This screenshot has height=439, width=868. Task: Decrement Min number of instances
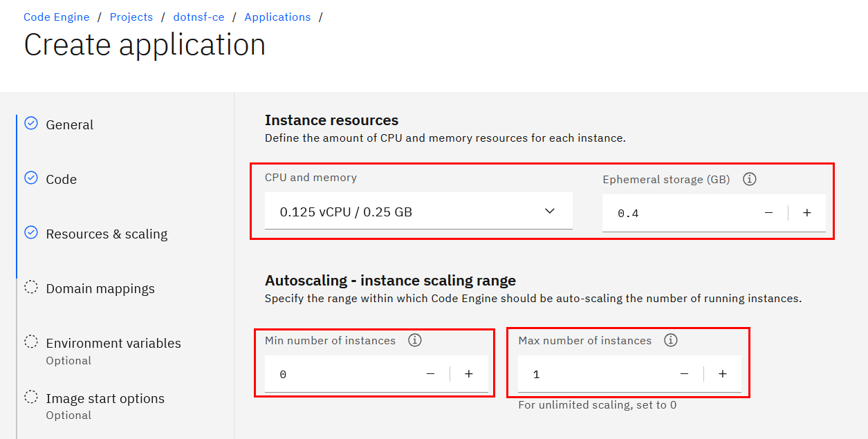point(430,374)
